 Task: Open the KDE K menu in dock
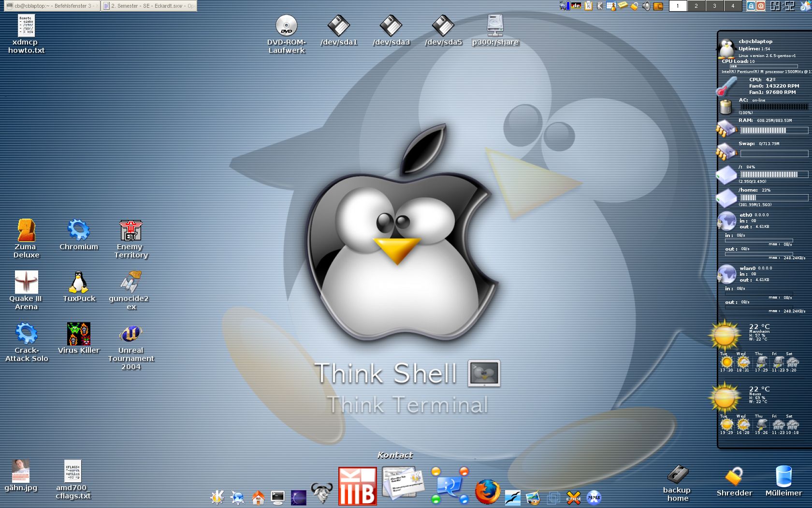(x=217, y=497)
